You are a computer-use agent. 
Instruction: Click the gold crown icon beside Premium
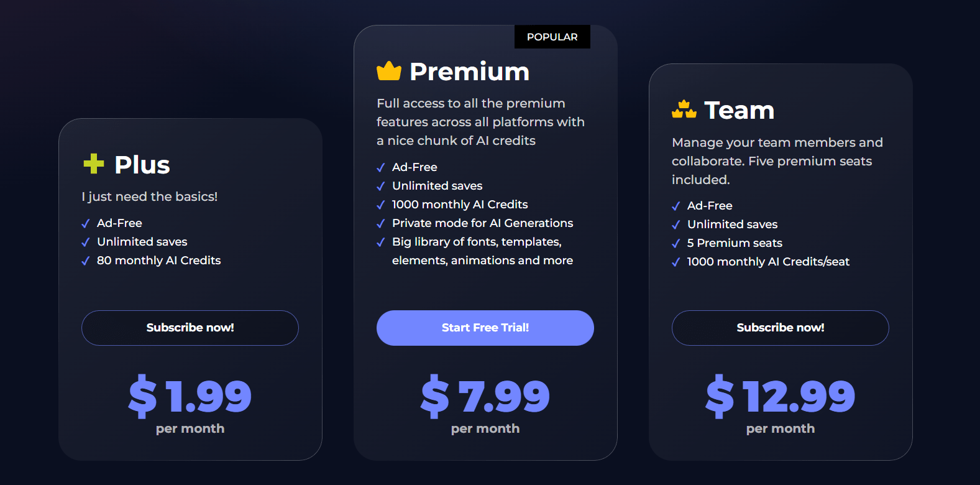[x=389, y=72]
